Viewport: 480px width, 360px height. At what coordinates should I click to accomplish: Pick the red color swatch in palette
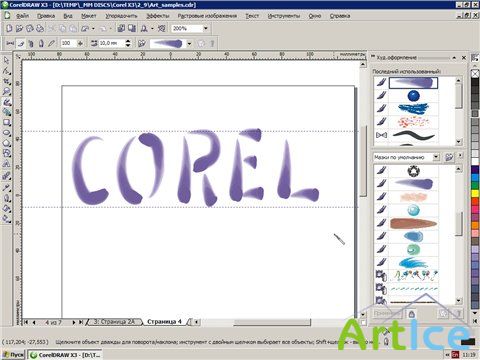tap(475, 201)
